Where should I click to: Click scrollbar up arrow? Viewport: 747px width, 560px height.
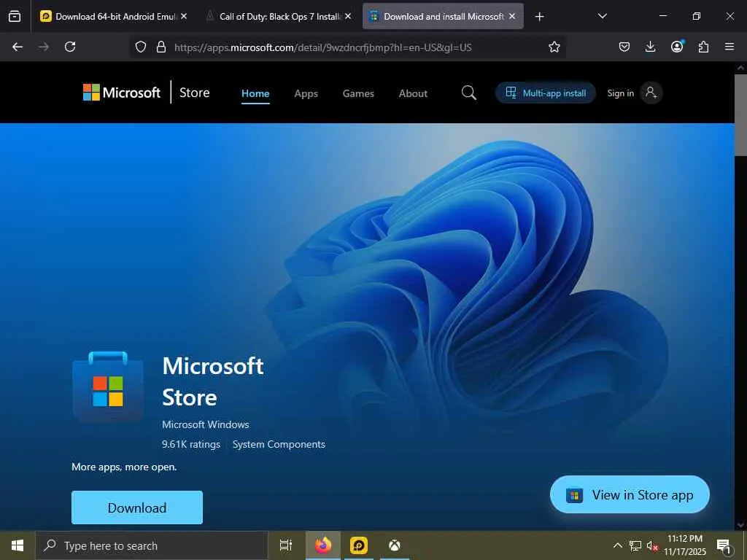[740, 68]
